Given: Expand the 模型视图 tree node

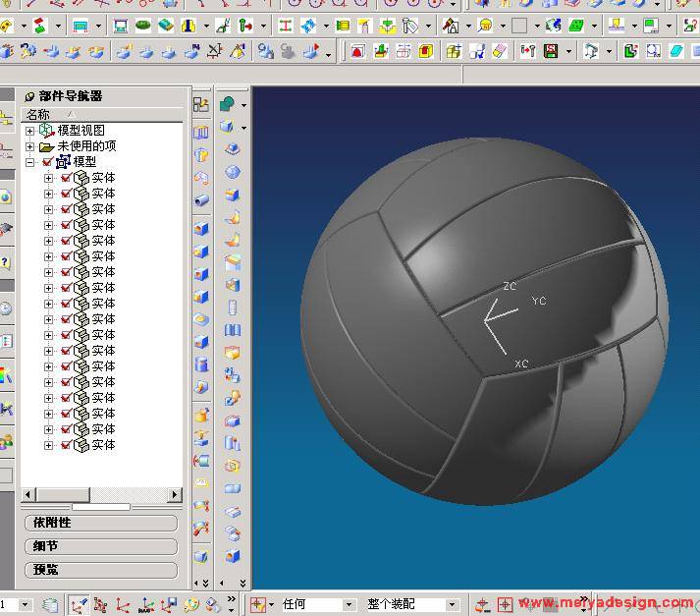Looking at the screenshot, I should tap(30, 131).
